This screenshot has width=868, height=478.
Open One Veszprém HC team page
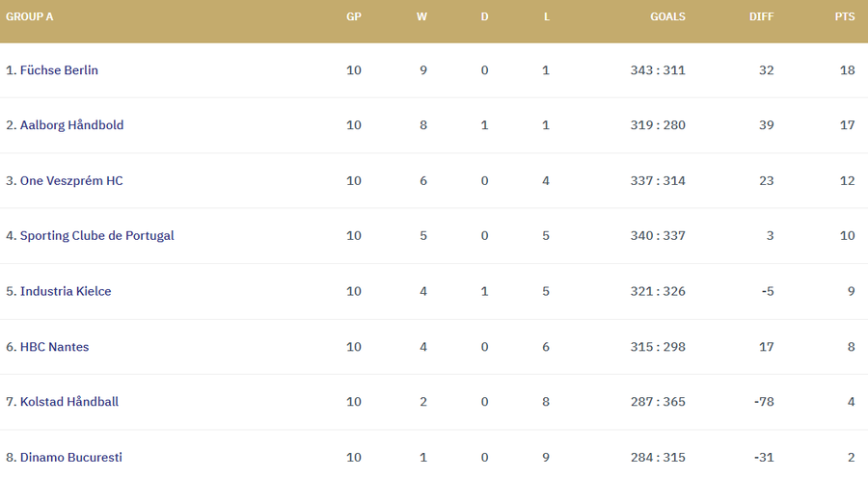(x=71, y=181)
